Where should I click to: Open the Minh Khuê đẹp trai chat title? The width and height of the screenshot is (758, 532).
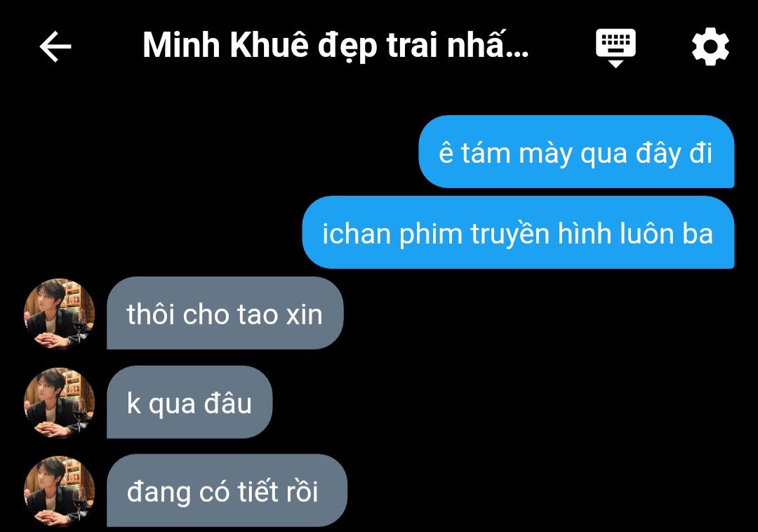coord(335,46)
